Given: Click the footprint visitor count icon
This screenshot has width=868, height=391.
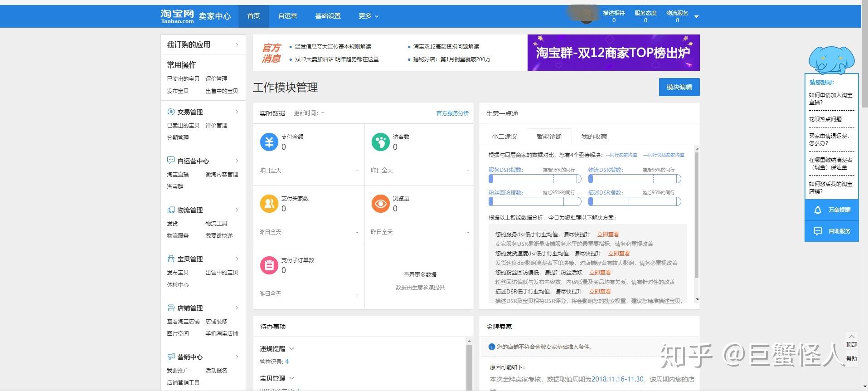Looking at the screenshot, I should click(x=380, y=142).
